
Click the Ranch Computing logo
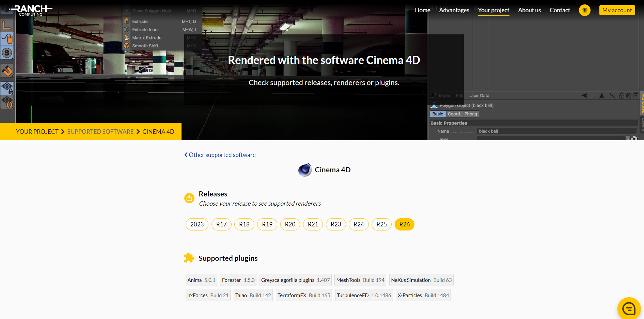(x=31, y=10)
